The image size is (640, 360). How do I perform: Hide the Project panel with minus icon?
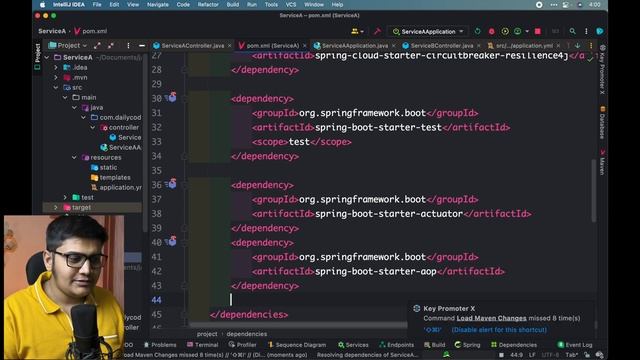pyautogui.click(x=142, y=46)
